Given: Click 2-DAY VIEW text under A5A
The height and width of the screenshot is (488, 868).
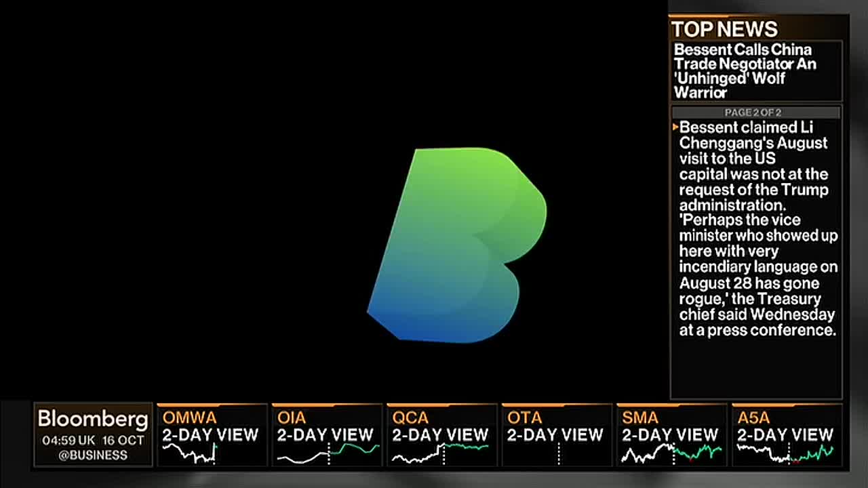Looking at the screenshot, I should pos(785,434).
